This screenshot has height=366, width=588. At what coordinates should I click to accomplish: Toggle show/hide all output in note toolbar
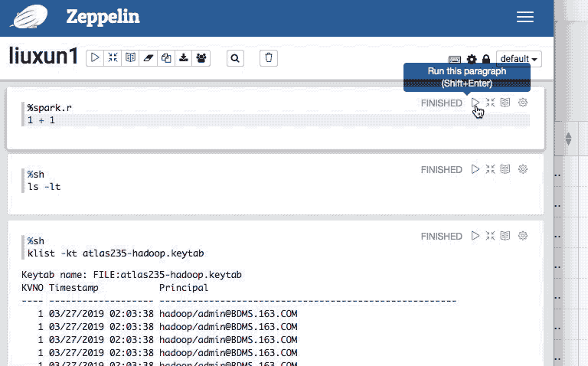point(130,57)
